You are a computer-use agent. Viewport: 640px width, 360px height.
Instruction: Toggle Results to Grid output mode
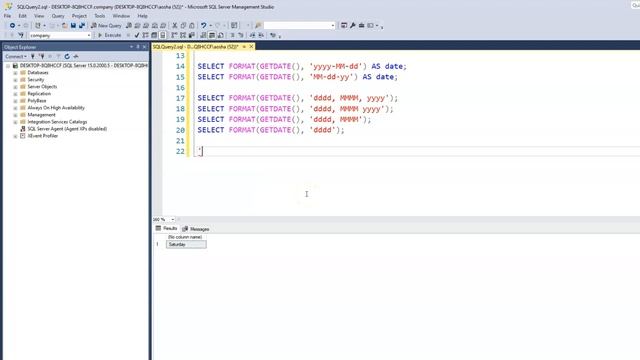click(212, 36)
